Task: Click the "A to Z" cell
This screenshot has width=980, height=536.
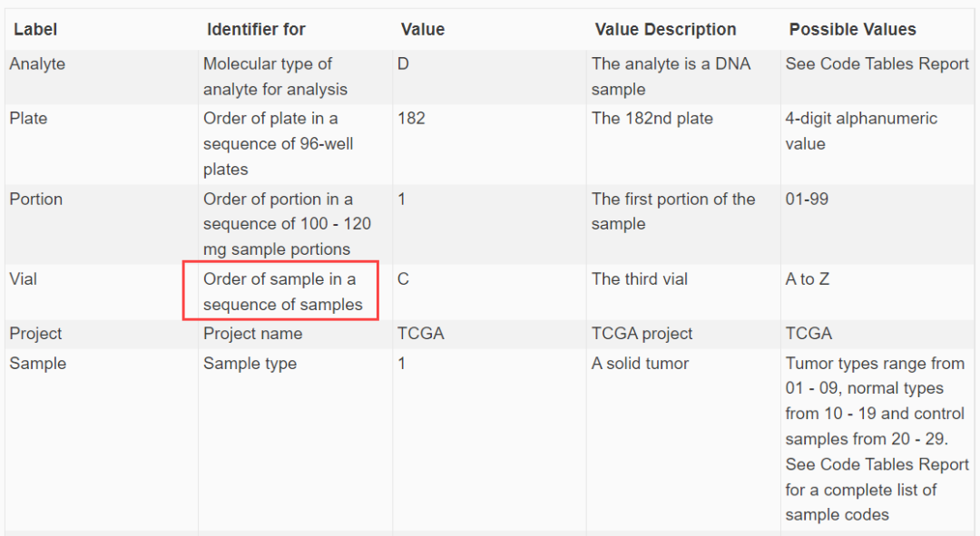Action: point(807,279)
